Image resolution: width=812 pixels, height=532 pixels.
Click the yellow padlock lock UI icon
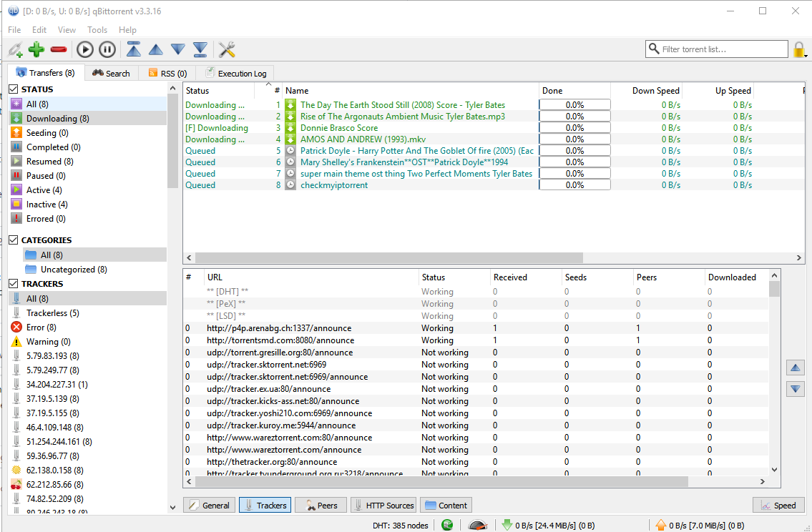pos(799,49)
